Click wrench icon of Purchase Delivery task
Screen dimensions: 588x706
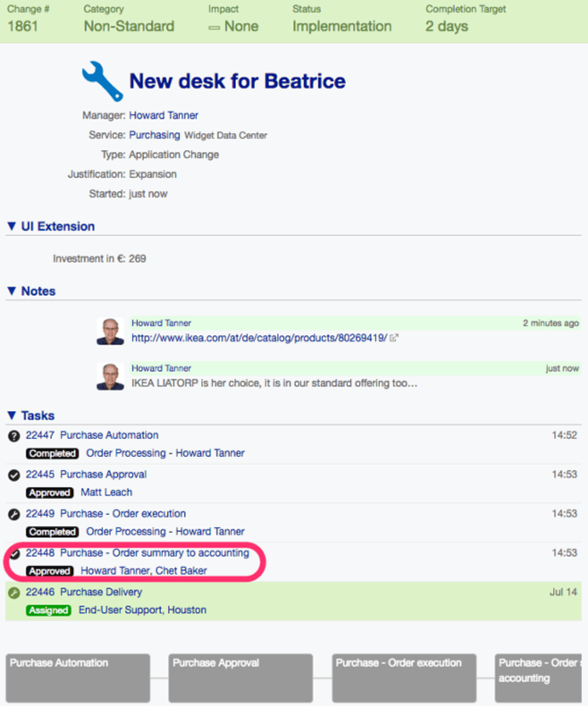(14, 593)
